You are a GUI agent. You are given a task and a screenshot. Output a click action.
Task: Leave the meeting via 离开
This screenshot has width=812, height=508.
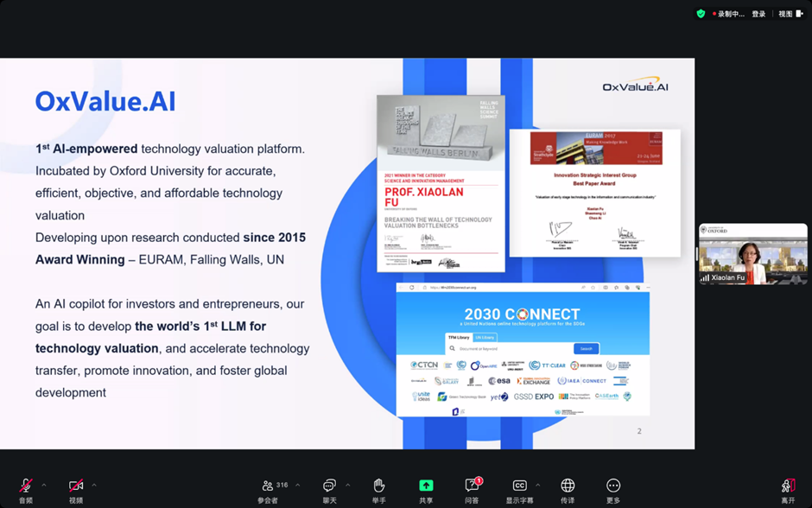coord(788,490)
